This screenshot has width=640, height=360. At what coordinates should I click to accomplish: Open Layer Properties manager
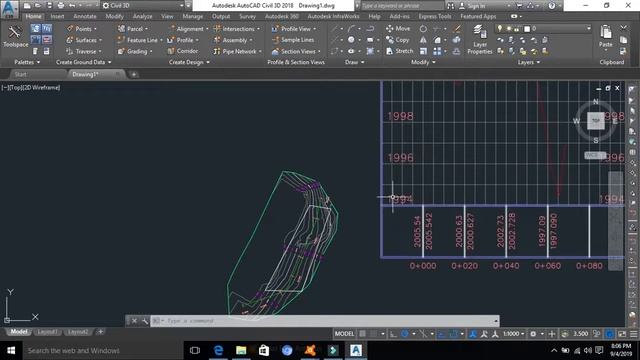pyautogui.click(x=480, y=40)
